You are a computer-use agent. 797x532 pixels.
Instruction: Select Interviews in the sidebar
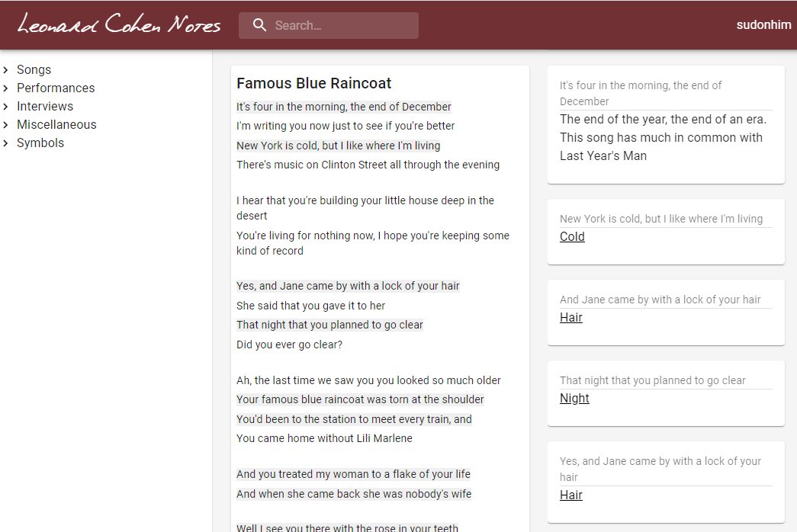pyautogui.click(x=45, y=106)
